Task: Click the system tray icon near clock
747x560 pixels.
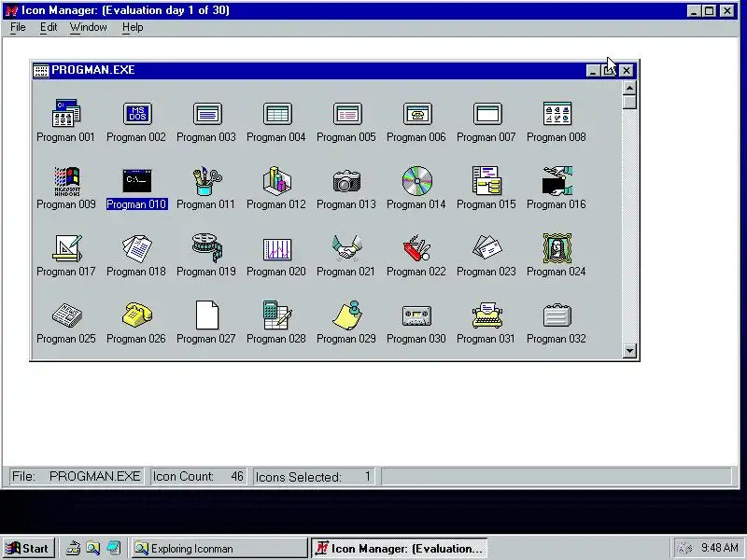Action: (685, 548)
